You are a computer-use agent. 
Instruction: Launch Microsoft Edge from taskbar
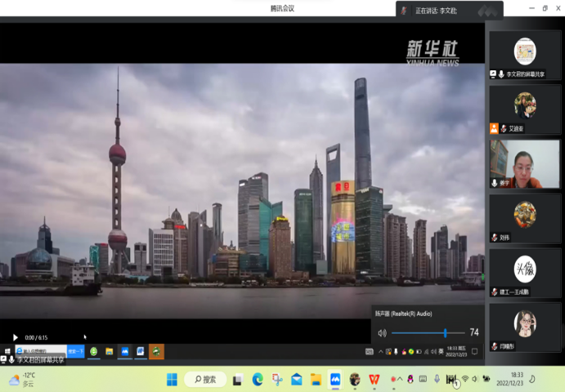point(258,379)
